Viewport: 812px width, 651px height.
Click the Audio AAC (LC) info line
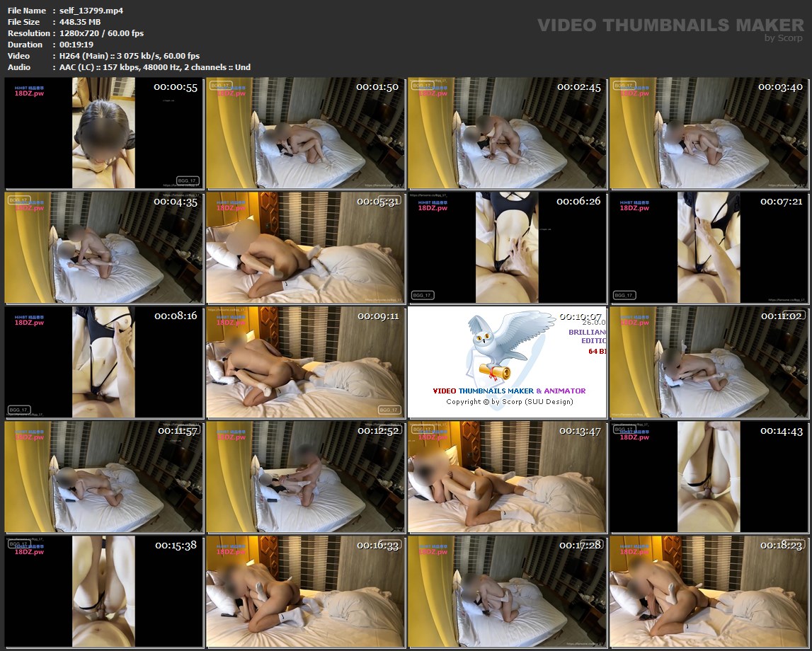tap(154, 67)
